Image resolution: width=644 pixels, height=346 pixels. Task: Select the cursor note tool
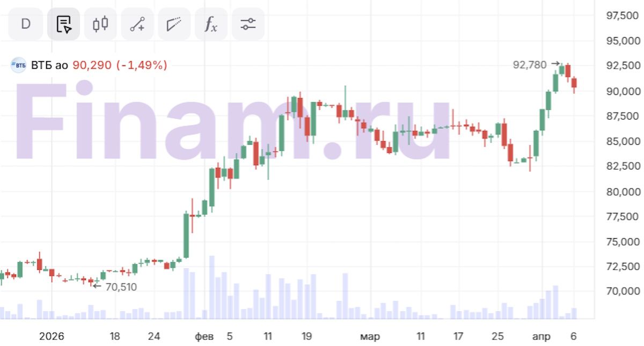coord(63,24)
